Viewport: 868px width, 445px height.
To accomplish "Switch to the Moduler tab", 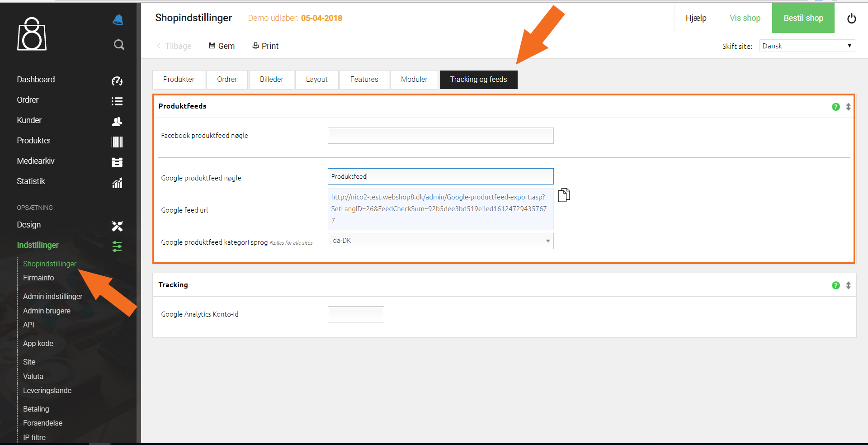I will (x=414, y=80).
